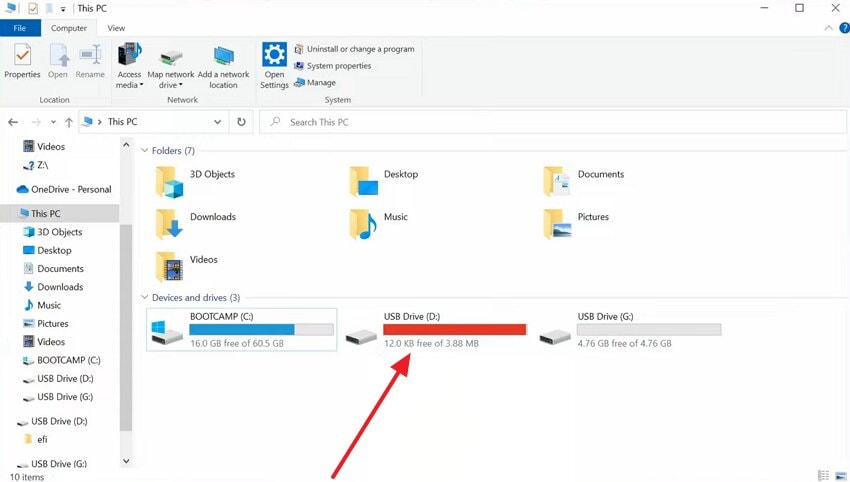Select the 3D Objects folder icon
Image resolution: width=850 pixels, height=482 pixels.
click(x=169, y=183)
